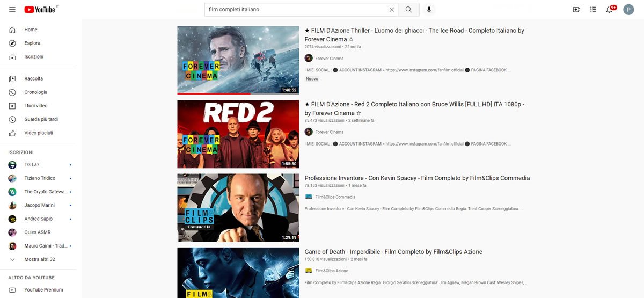Click the magnifier search button

pos(409,10)
